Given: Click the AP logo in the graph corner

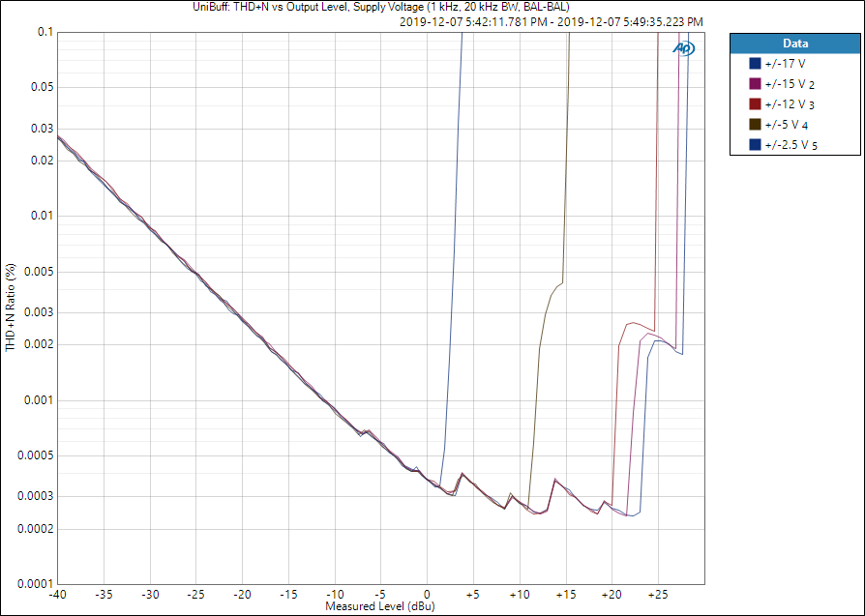Looking at the screenshot, I should (683, 48).
